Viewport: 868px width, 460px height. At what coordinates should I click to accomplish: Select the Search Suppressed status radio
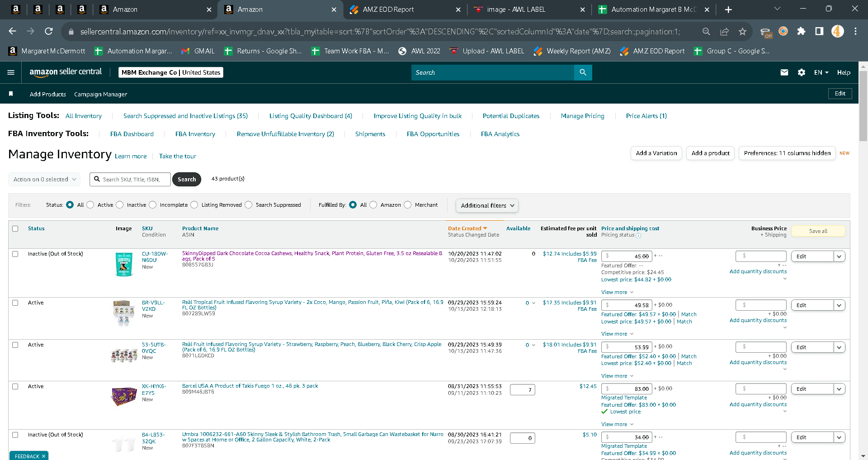(x=249, y=205)
